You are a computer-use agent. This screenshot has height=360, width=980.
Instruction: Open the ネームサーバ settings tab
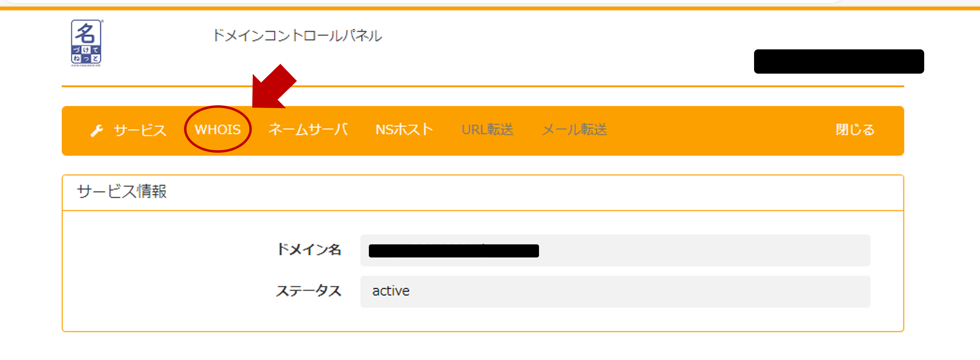[x=308, y=130]
